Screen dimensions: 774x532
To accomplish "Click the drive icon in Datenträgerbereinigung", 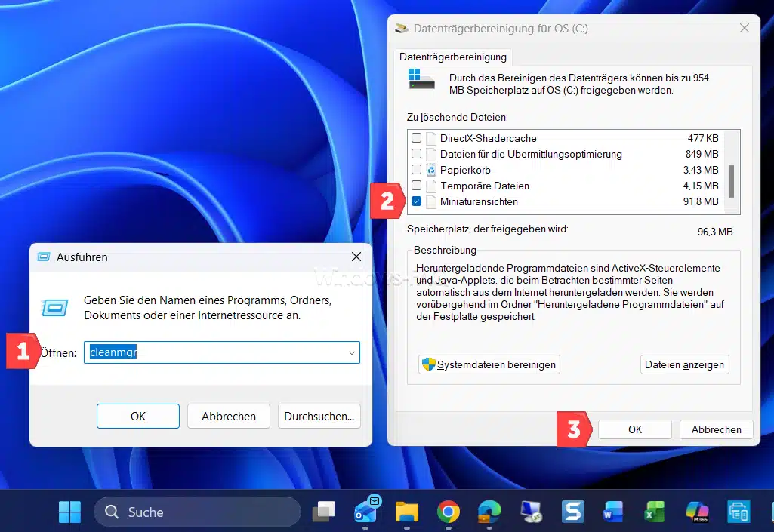I will pyautogui.click(x=421, y=79).
